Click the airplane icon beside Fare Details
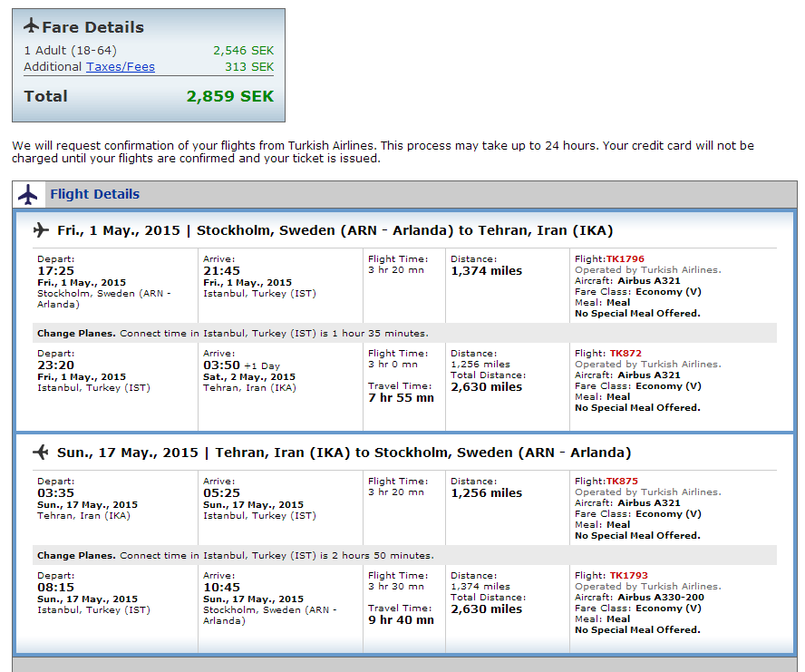The height and width of the screenshot is (672, 805). pyautogui.click(x=31, y=26)
